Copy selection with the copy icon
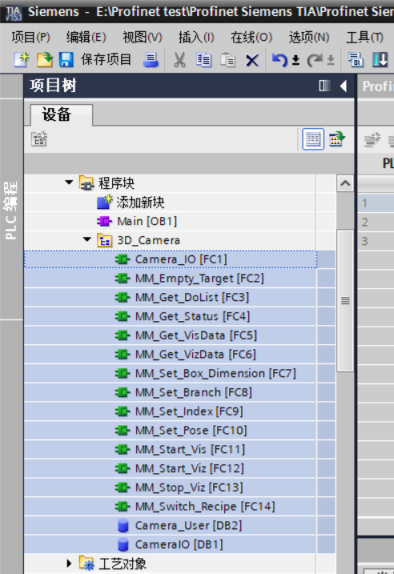Viewport: 394px width, 574px height. click(x=204, y=60)
